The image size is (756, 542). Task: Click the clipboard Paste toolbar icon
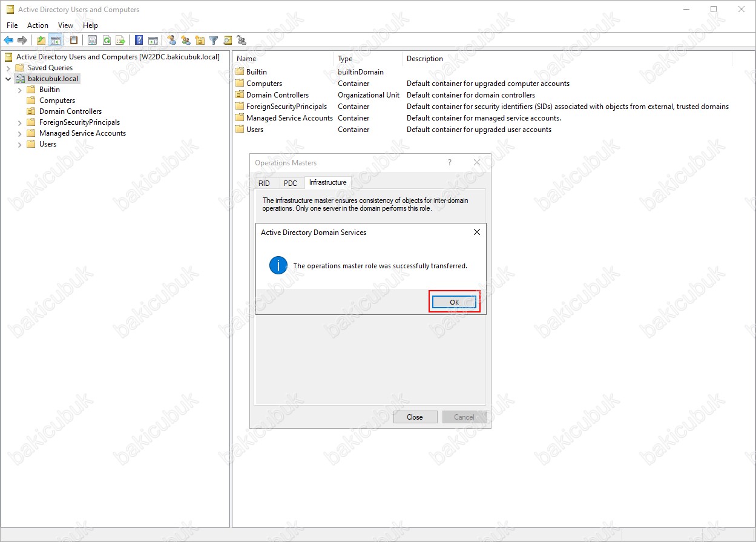coord(74,41)
